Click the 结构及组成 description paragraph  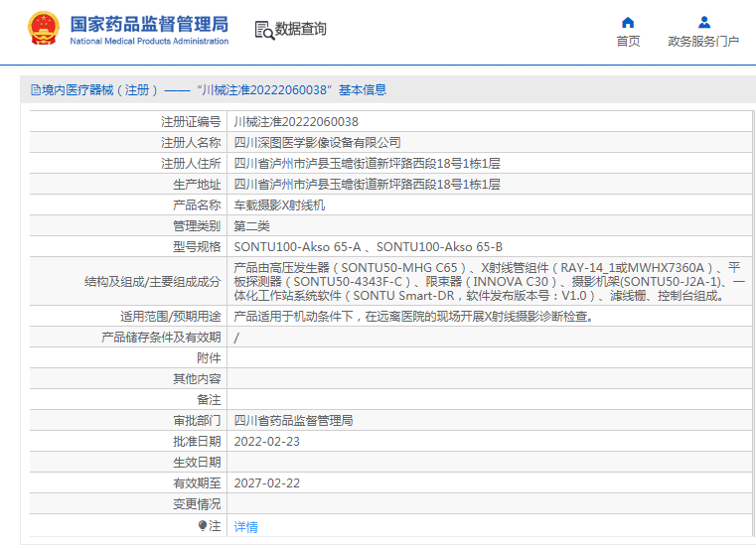coord(490,282)
